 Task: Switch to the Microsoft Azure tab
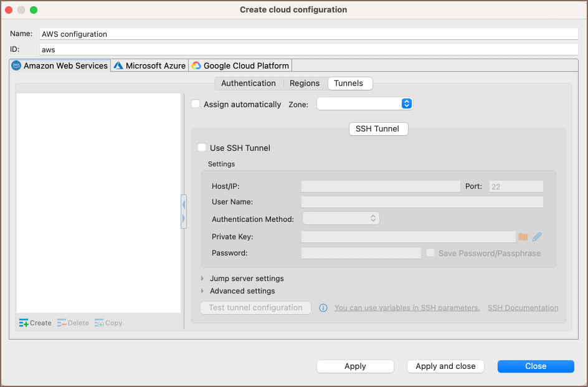pos(149,65)
